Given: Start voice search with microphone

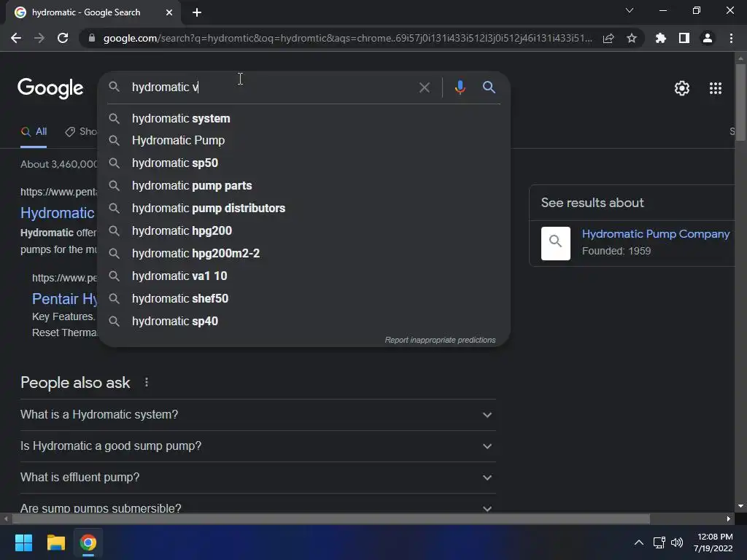Looking at the screenshot, I should pos(460,87).
